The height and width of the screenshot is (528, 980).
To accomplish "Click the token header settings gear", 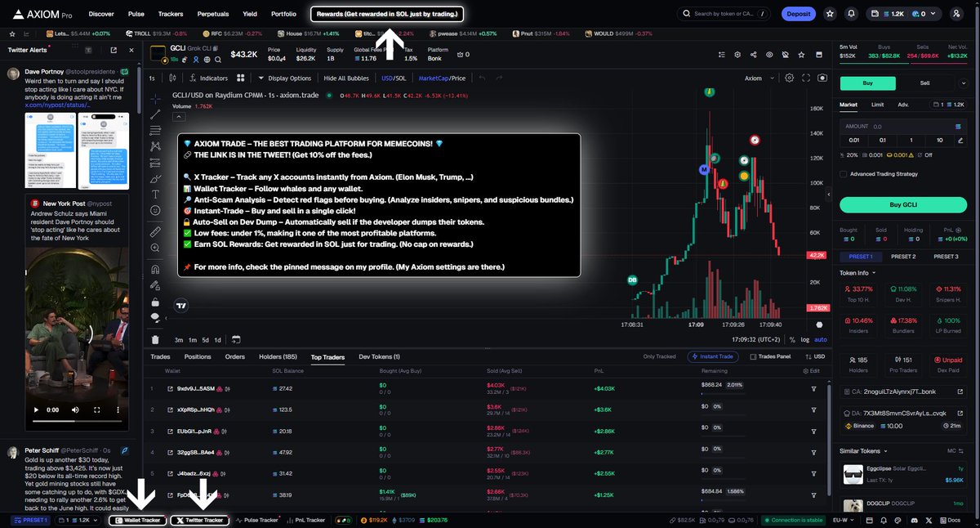I will (x=737, y=55).
